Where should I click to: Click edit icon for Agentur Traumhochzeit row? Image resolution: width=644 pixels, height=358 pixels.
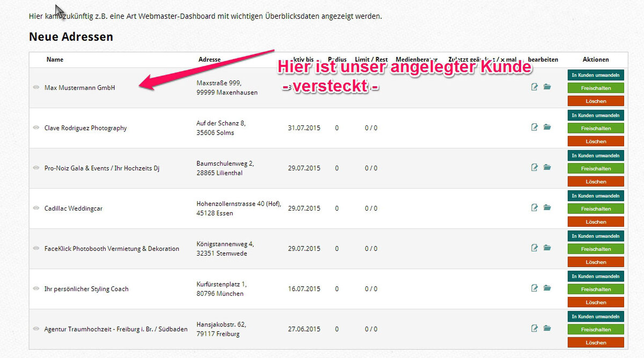(x=535, y=328)
